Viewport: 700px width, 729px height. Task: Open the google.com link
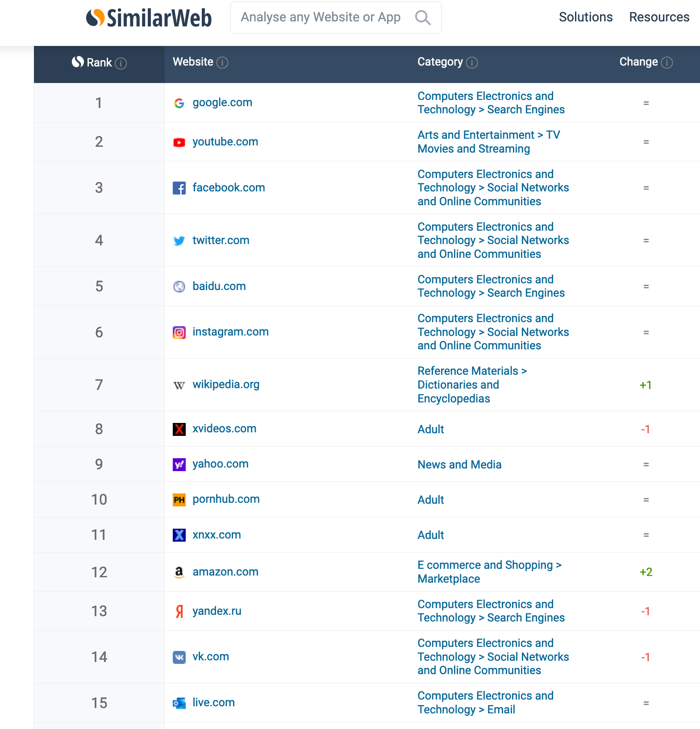pyautogui.click(x=222, y=103)
